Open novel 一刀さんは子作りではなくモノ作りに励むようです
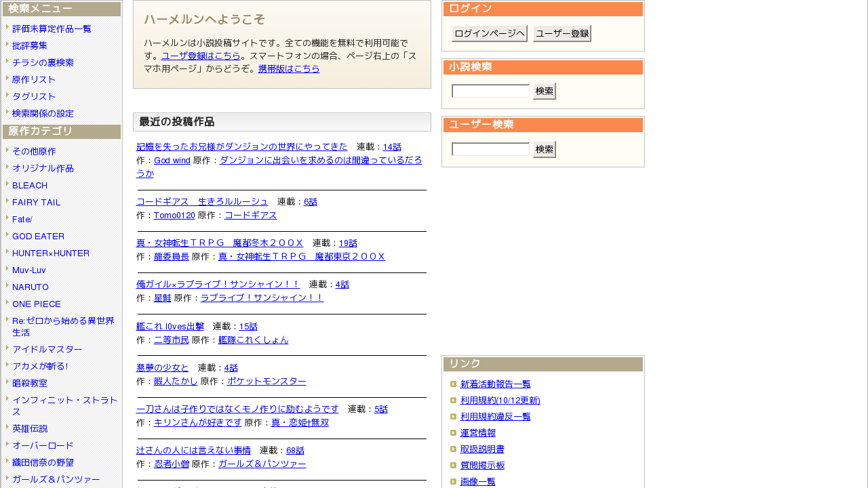 [x=237, y=409]
